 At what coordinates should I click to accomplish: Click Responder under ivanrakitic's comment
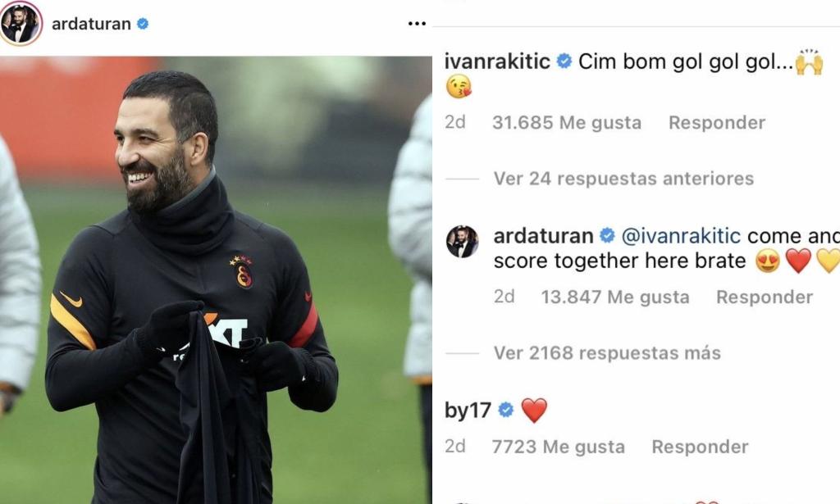pyautogui.click(x=717, y=123)
